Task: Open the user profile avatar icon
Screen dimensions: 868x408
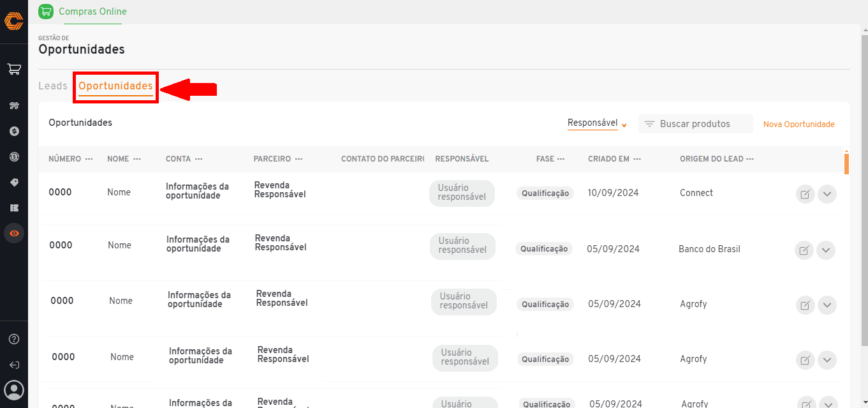Action: [x=14, y=389]
